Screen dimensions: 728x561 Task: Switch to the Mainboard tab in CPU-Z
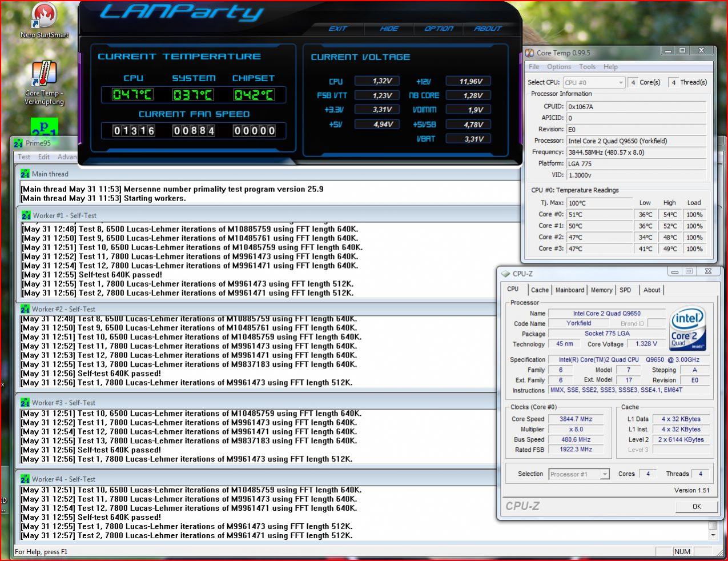point(570,290)
